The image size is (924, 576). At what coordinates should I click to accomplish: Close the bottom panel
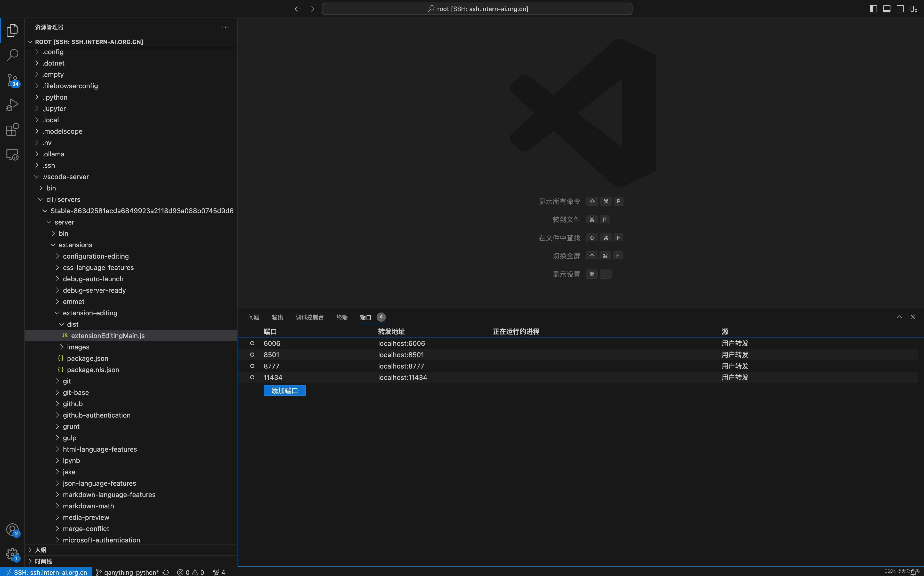pyautogui.click(x=913, y=317)
